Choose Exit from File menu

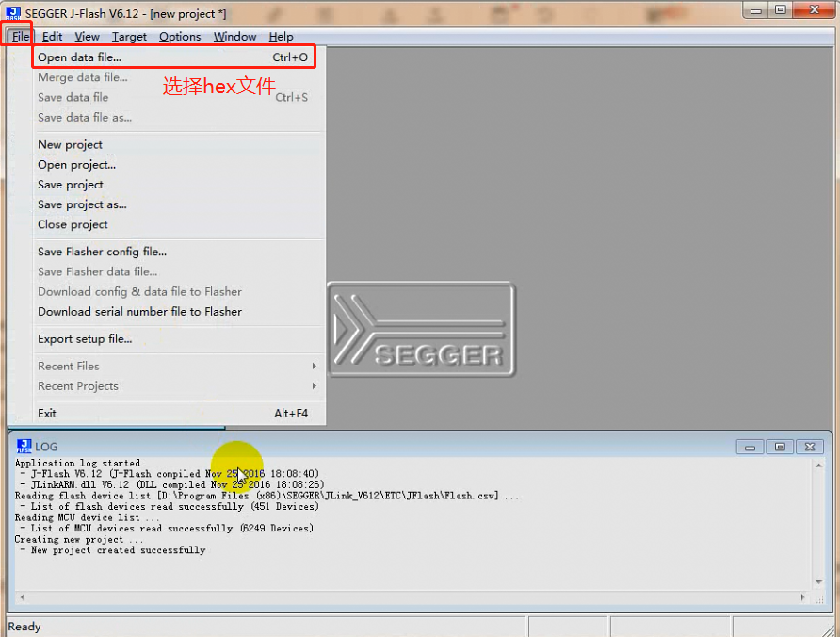tap(180, 414)
